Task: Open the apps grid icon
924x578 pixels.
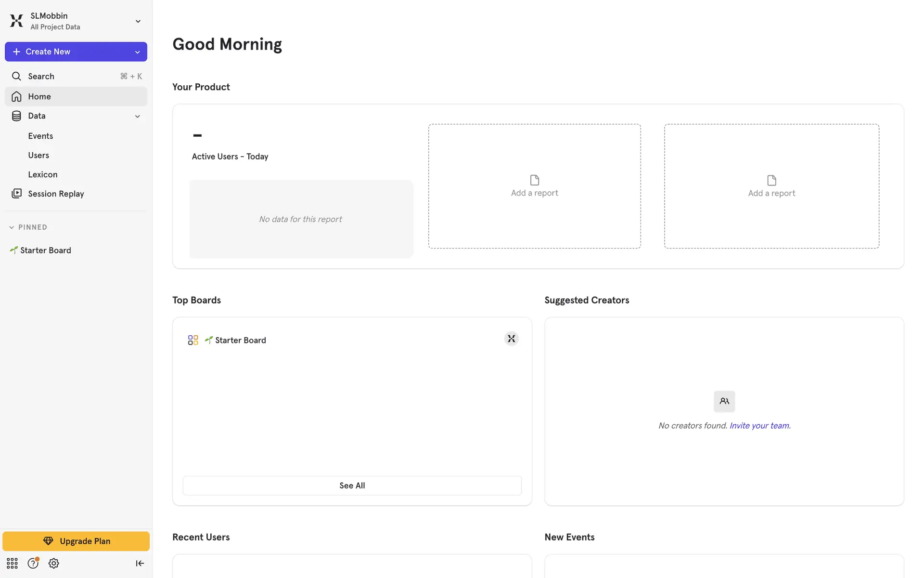Action: (12, 563)
